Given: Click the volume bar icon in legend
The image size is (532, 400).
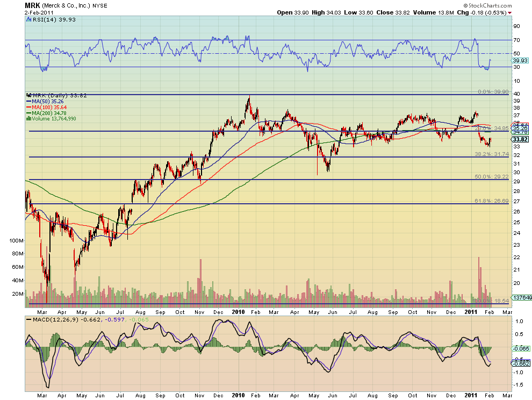Looking at the screenshot, I should tap(29, 119).
